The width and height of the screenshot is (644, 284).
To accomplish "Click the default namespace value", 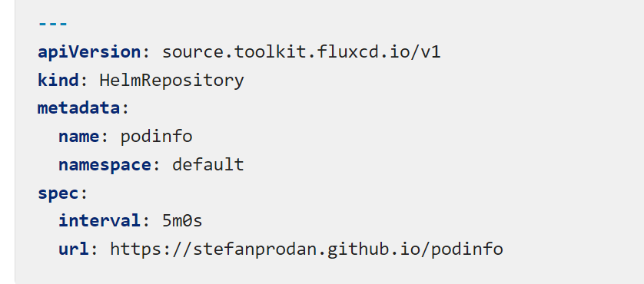I will [207, 164].
